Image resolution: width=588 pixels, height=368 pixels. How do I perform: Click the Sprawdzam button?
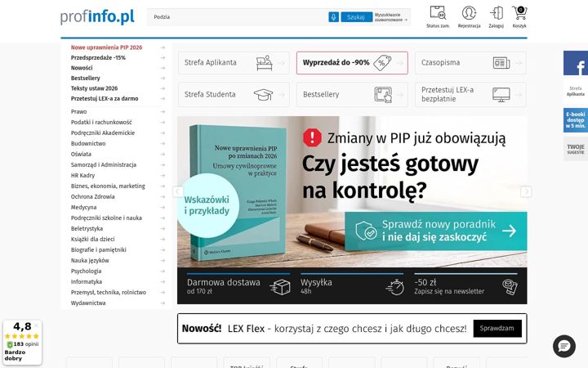click(x=497, y=328)
